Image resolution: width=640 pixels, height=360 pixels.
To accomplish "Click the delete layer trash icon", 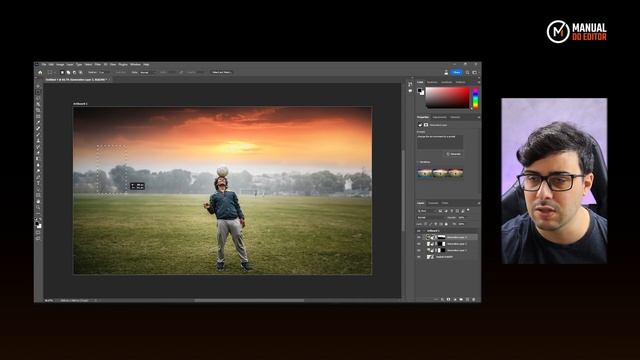I will 474,299.
